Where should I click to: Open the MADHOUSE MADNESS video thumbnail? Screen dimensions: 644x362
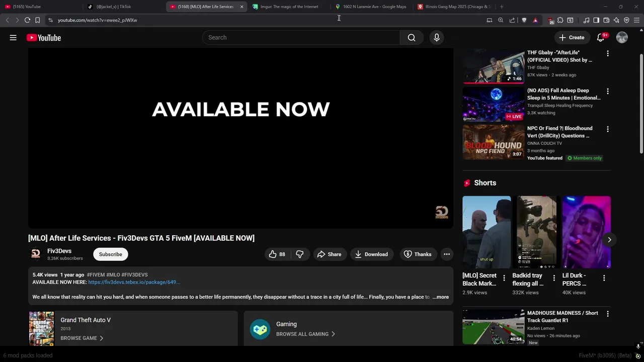pos(494,327)
